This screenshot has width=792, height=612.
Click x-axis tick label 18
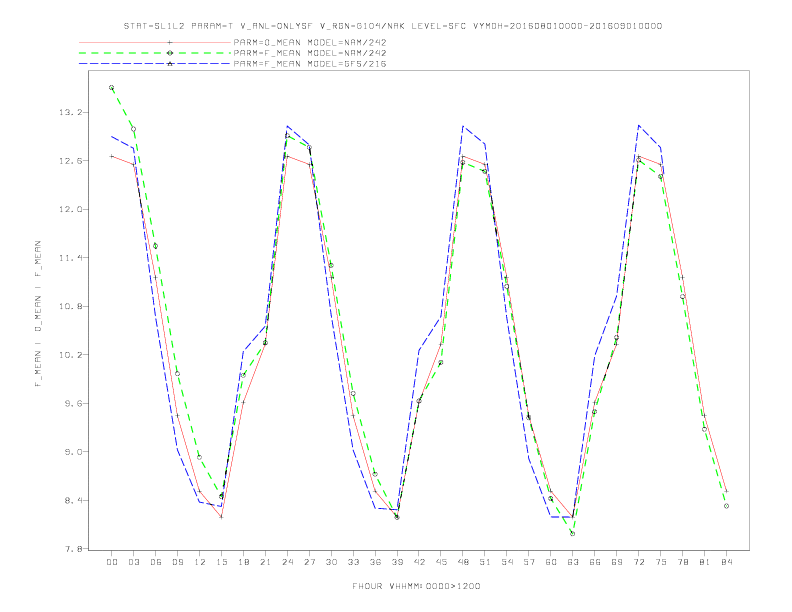pyautogui.click(x=243, y=562)
